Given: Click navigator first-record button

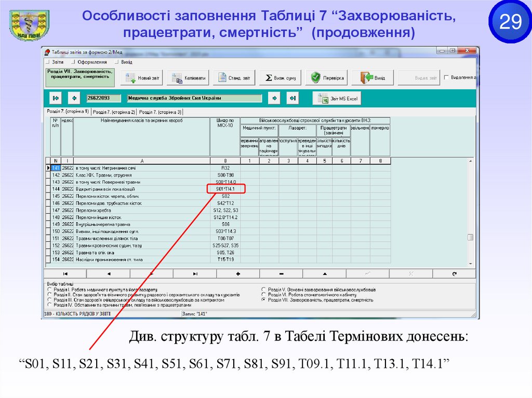Looking at the screenshot, I should point(65,273).
